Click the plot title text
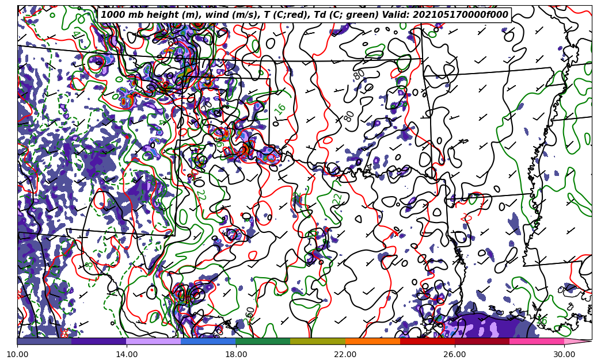This screenshot has width=597, height=364. tap(305, 15)
